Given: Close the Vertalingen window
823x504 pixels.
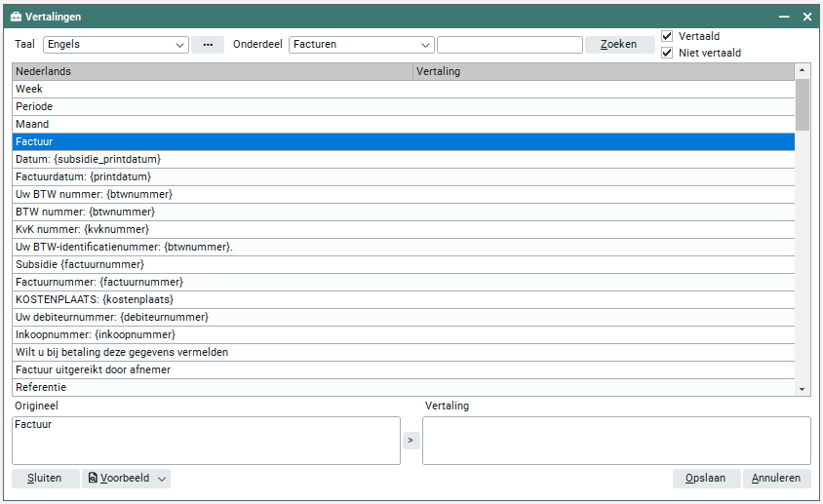Looking at the screenshot, I should coord(807,17).
